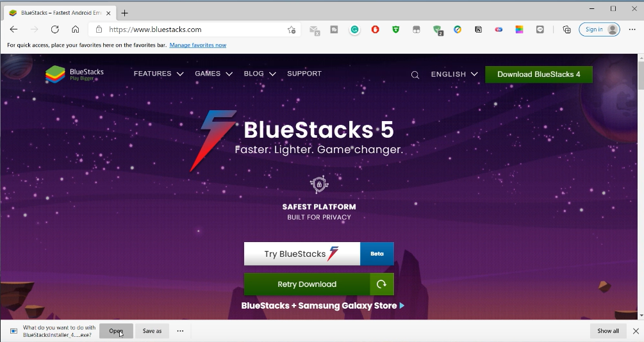Sign in to the browser profile
Viewport: 644px width, 342px height.
click(x=599, y=29)
